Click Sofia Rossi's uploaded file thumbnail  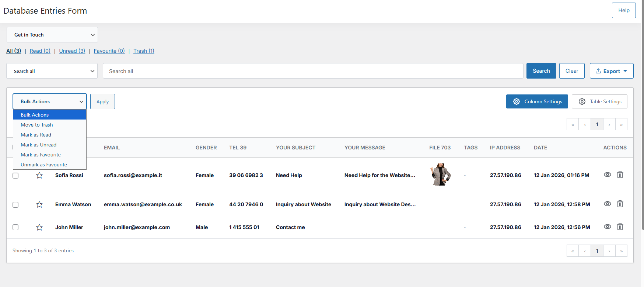pos(440,174)
